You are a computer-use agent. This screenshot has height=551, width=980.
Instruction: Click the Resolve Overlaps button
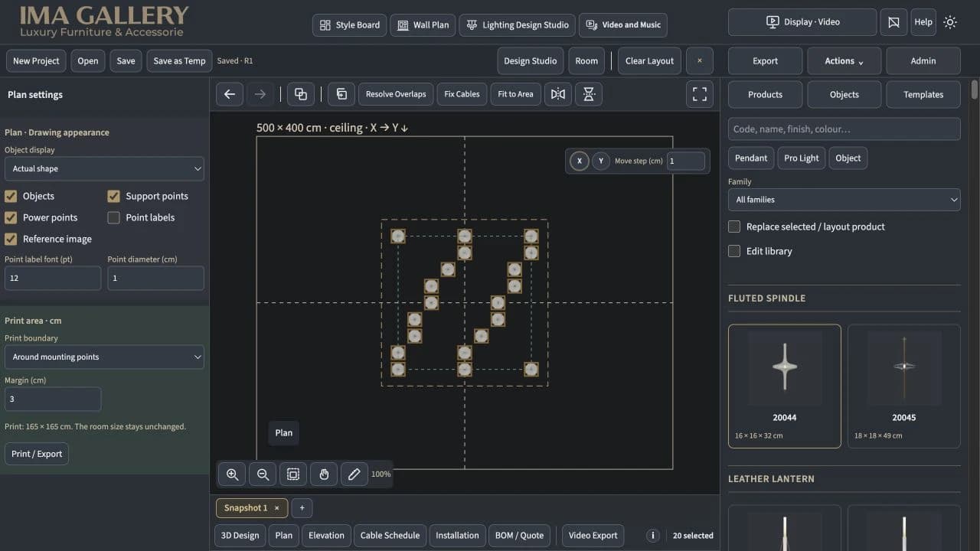click(396, 94)
